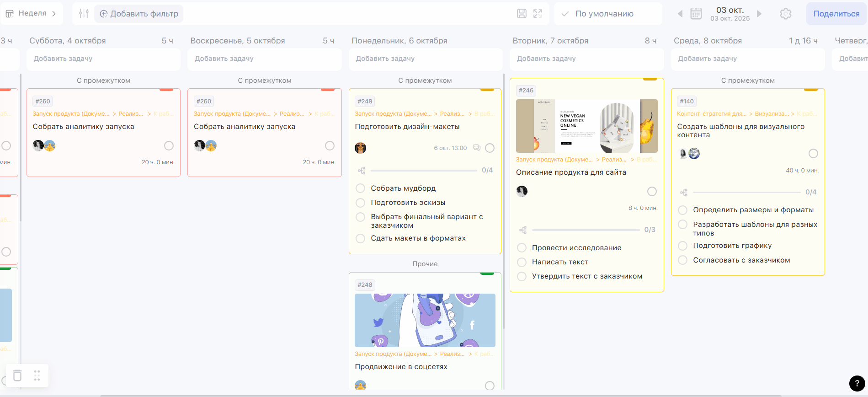Click the trash bin delete icon
This screenshot has width=868, height=397.
coord(17,376)
